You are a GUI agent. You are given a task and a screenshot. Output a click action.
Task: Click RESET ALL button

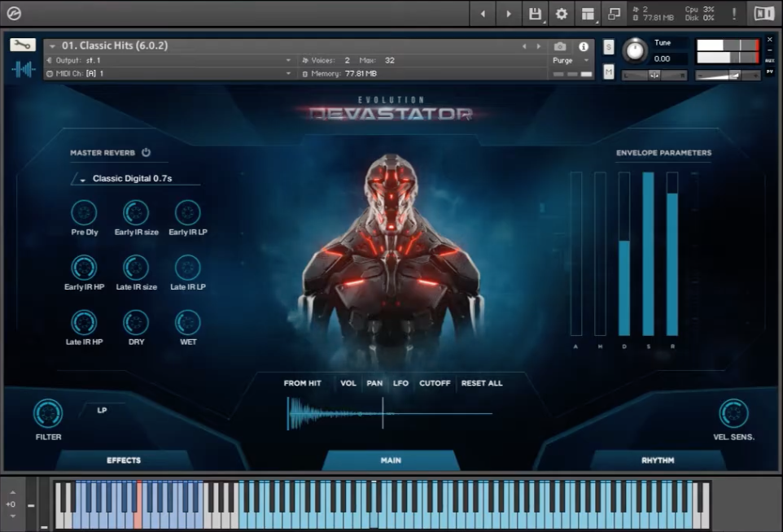click(x=482, y=383)
